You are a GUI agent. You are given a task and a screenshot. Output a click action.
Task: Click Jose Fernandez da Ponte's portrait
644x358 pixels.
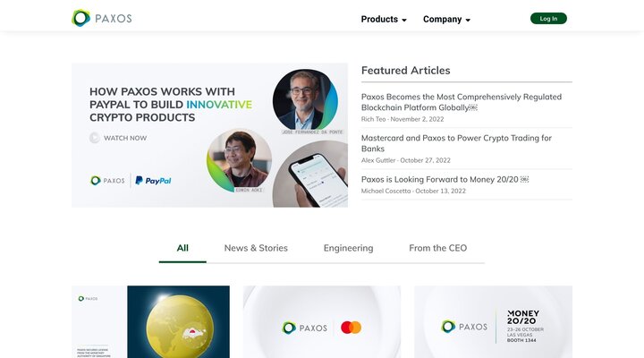(x=304, y=100)
